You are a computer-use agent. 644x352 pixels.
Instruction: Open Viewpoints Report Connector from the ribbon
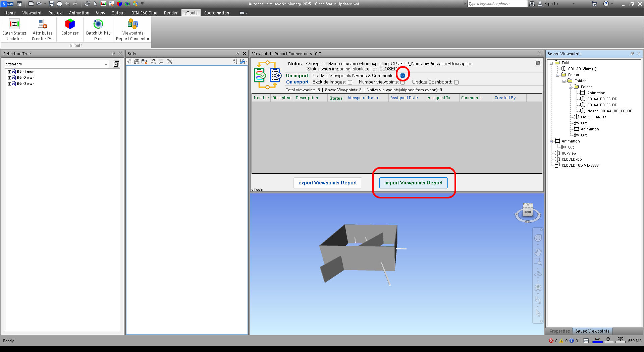point(133,30)
